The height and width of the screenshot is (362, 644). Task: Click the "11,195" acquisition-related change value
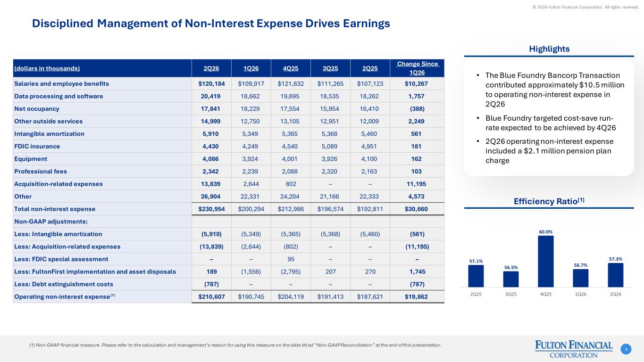tap(417, 184)
